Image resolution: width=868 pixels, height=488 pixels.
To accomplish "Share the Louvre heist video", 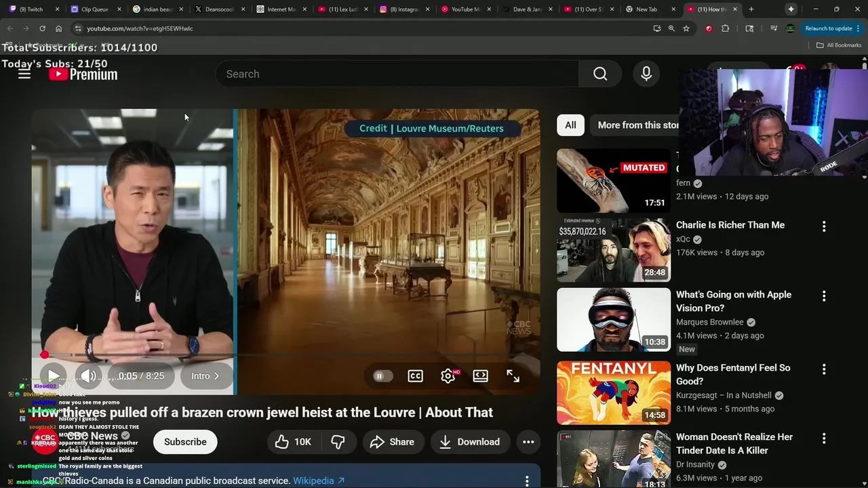I will point(392,442).
